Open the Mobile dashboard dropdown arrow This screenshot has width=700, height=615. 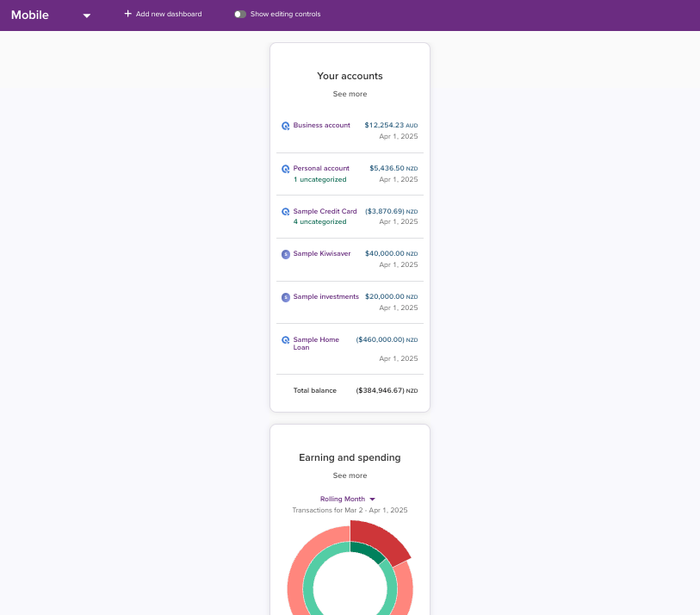coord(87,16)
